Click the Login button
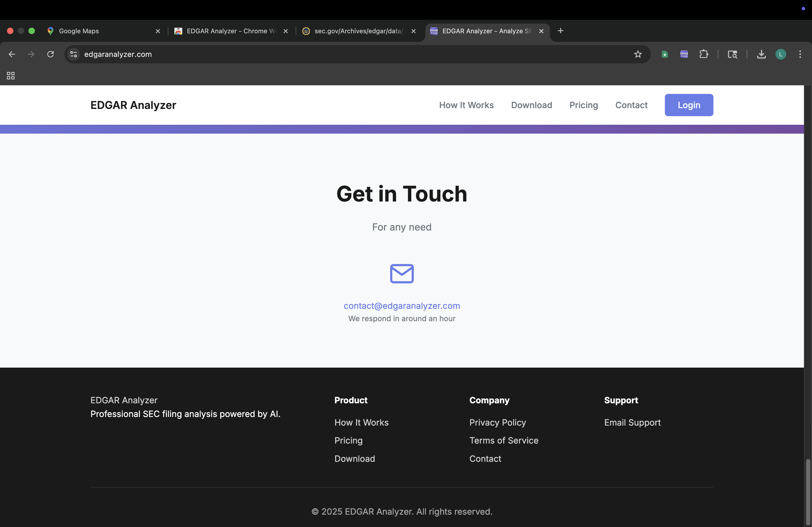The height and width of the screenshot is (527, 812). (689, 105)
